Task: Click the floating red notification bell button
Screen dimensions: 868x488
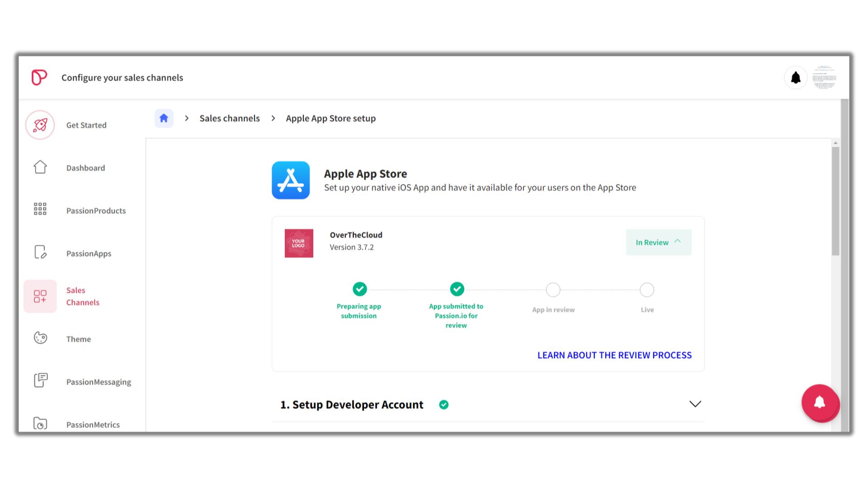Action: [x=820, y=403]
